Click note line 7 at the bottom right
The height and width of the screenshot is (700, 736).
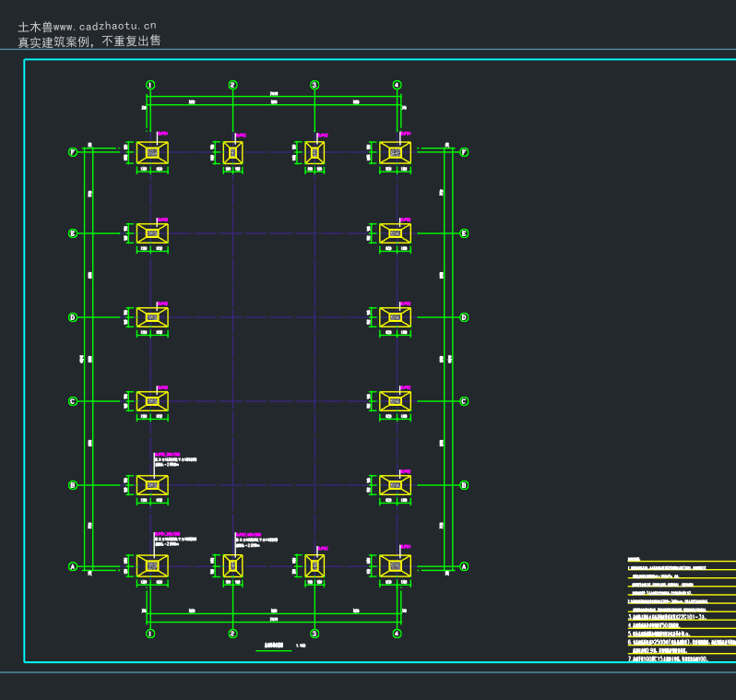[x=668, y=658]
